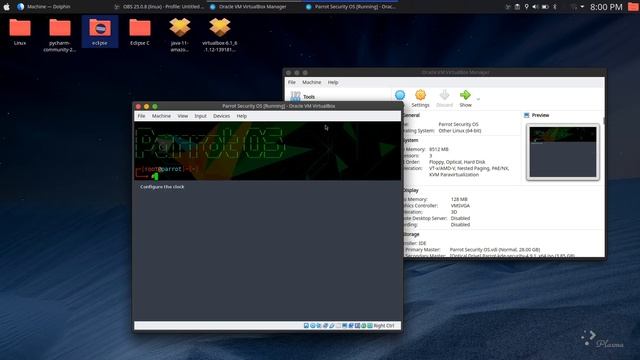This screenshot has height=360, width=640.
Task: Click the System section header in details
Action: tap(411, 140)
